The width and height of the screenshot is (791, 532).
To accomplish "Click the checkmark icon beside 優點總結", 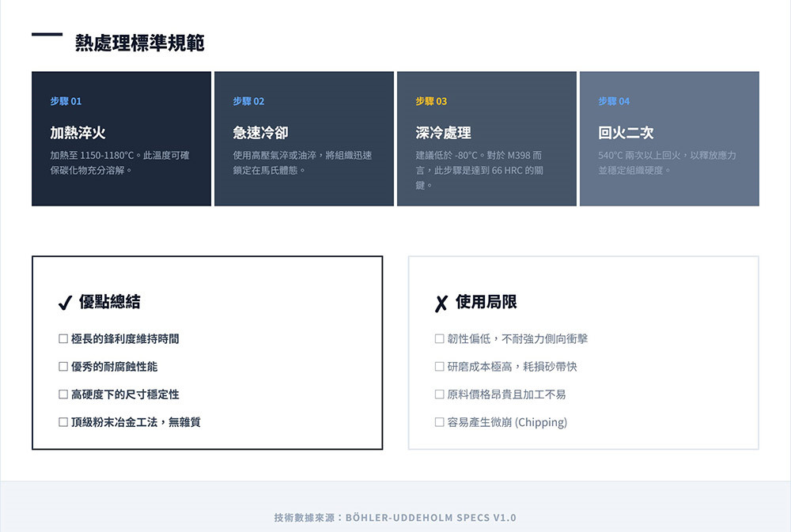I will click(x=66, y=303).
